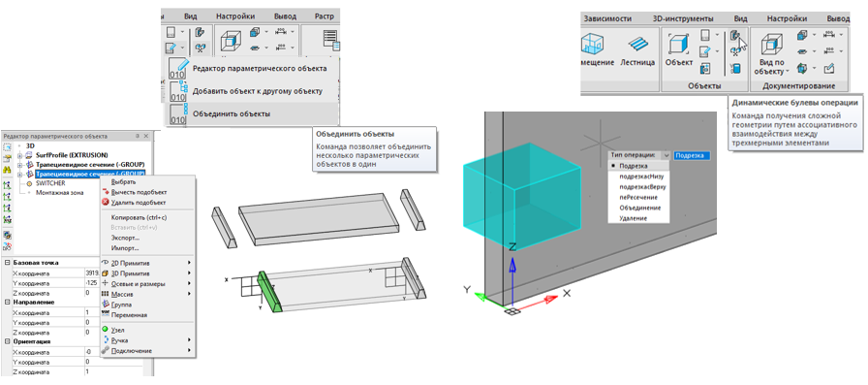Open the Осевые и размеры submenu
The width and height of the screenshot is (868, 385).
(x=147, y=283)
